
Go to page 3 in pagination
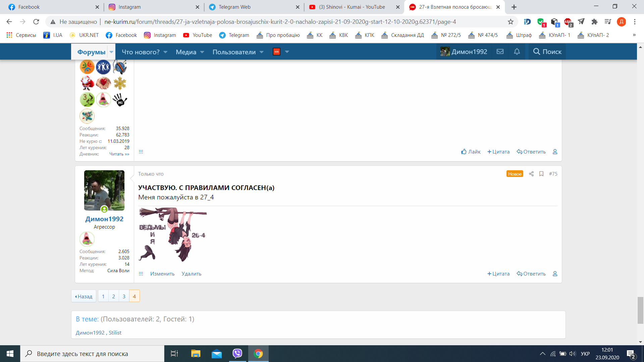pos(124,296)
